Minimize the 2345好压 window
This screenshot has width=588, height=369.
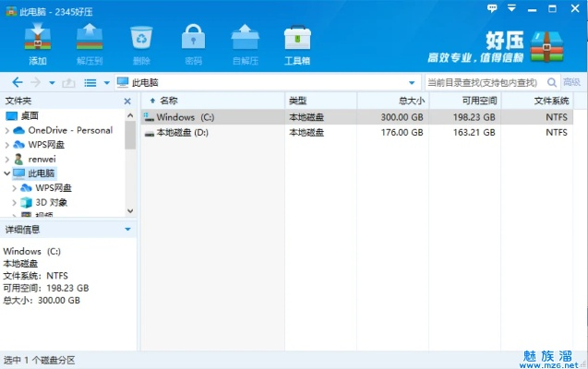[x=532, y=8]
